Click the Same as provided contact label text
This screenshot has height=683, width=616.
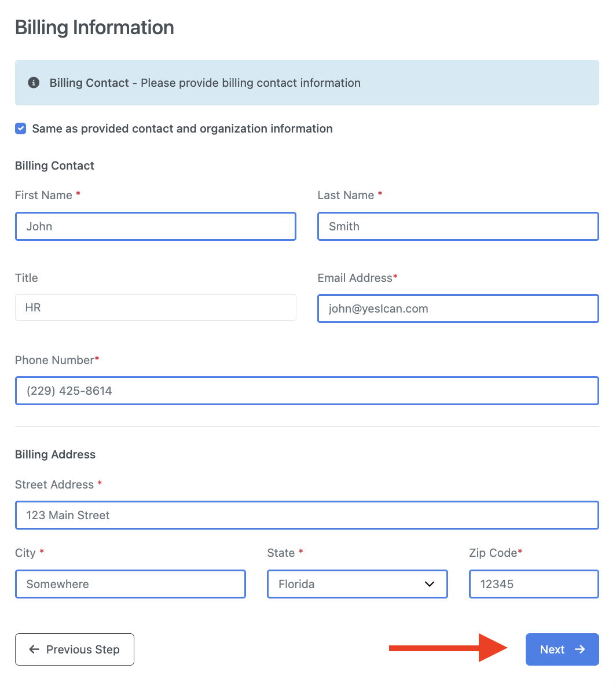pyautogui.click(x=182, y=128)
